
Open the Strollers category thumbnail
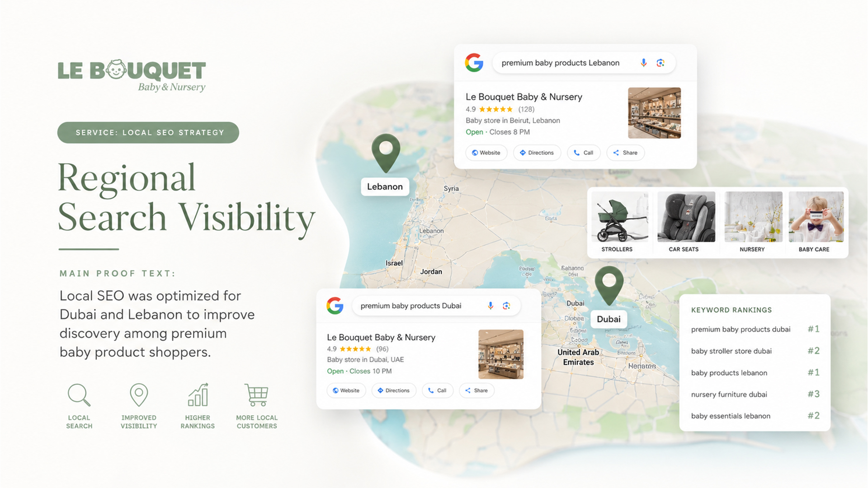[x=620, y=222]
